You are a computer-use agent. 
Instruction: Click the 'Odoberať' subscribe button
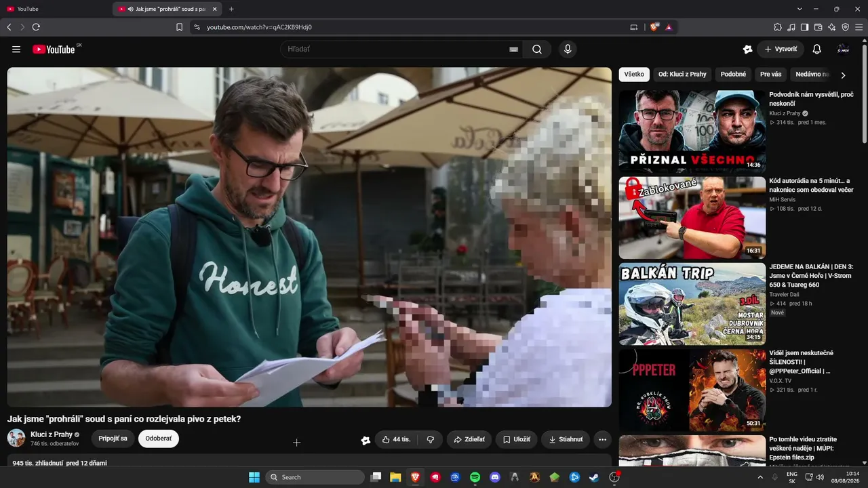pyautogui.click(x=159, y=439)
